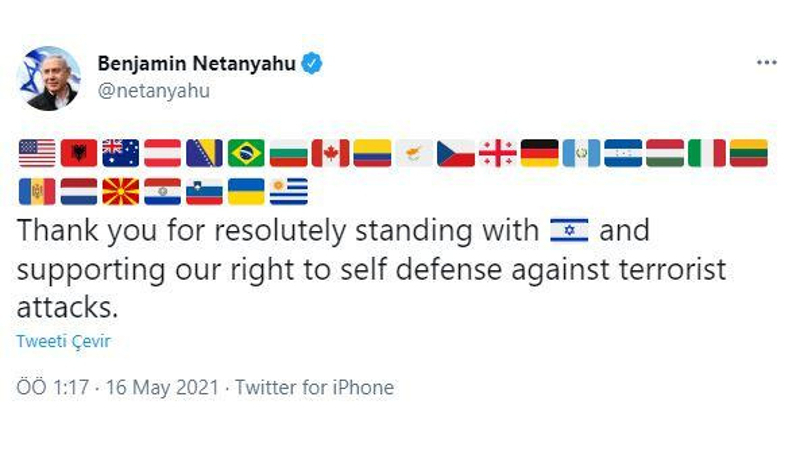The width and height of the screenshot is (800, 450).
Task: Select the Uruguay flag emoji
Action: point(288,191)
